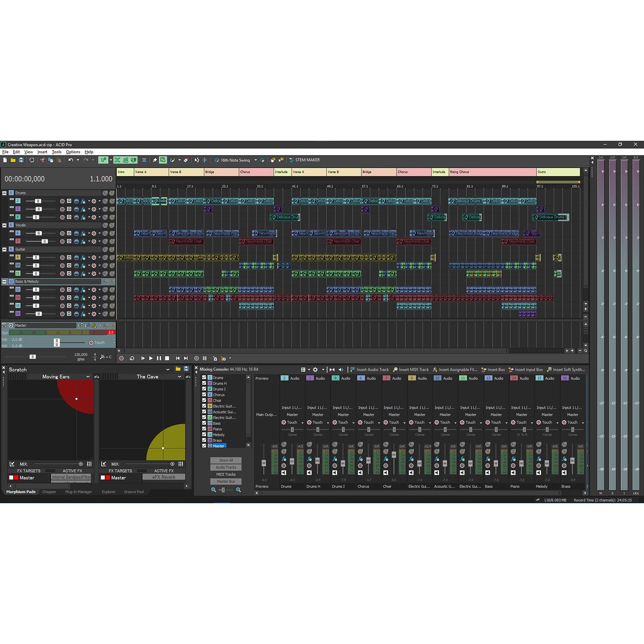Viewport: 644px width, 644px height.
Task: Open the 16th Note Swing groove dropdown
Action: [x=255, y=160]
